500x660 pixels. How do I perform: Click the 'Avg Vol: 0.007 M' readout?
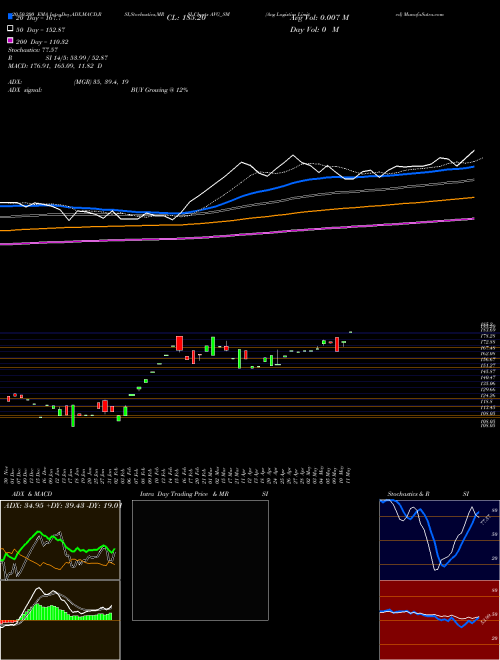[319, 18]
